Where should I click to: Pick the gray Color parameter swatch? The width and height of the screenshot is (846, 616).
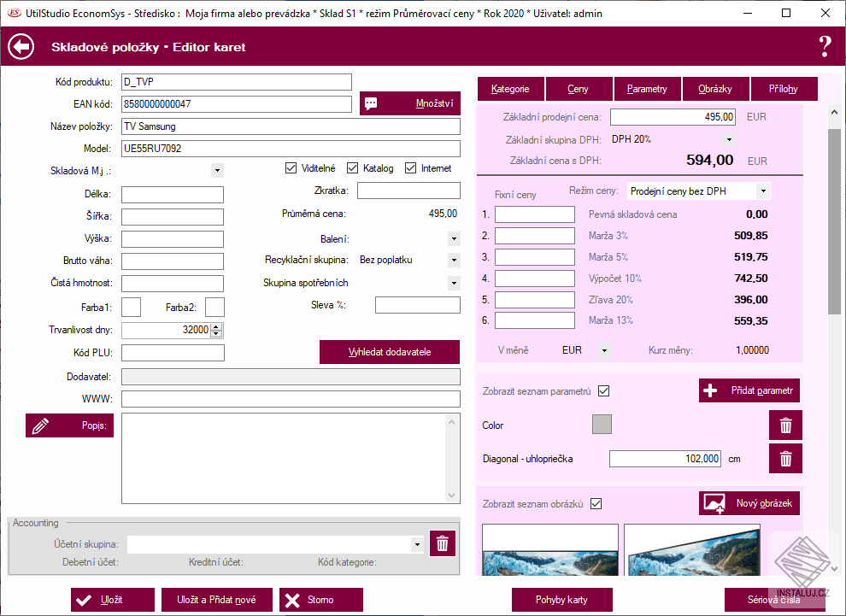click(602, 425)
